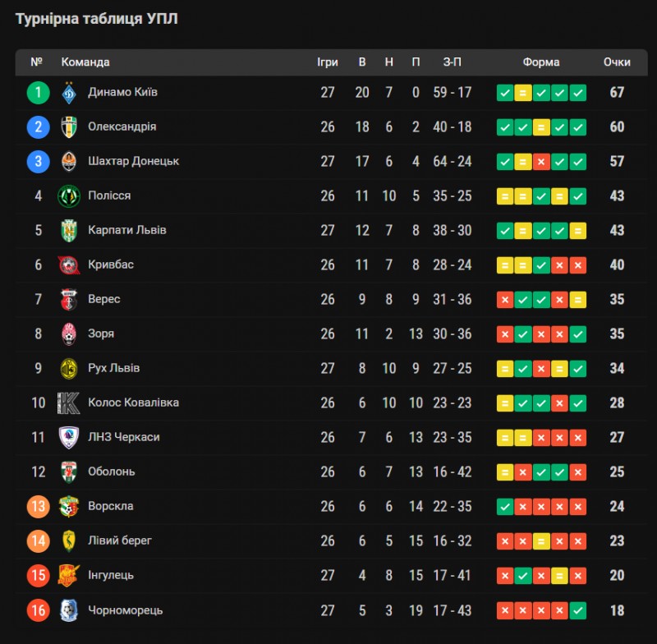The width and height of the screenshot is (657, 644).
Task: Open the Колос Ковалівка logo
Action: pos(69,403)
